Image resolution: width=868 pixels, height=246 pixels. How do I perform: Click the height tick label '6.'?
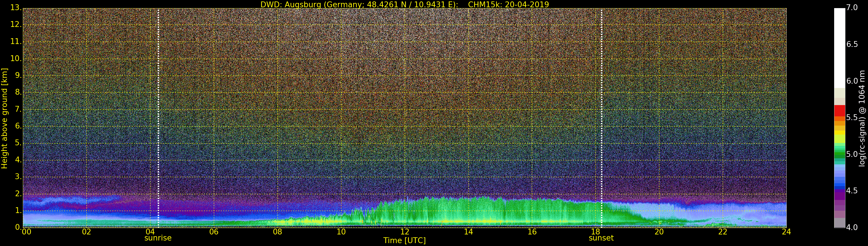click(18, 126)
